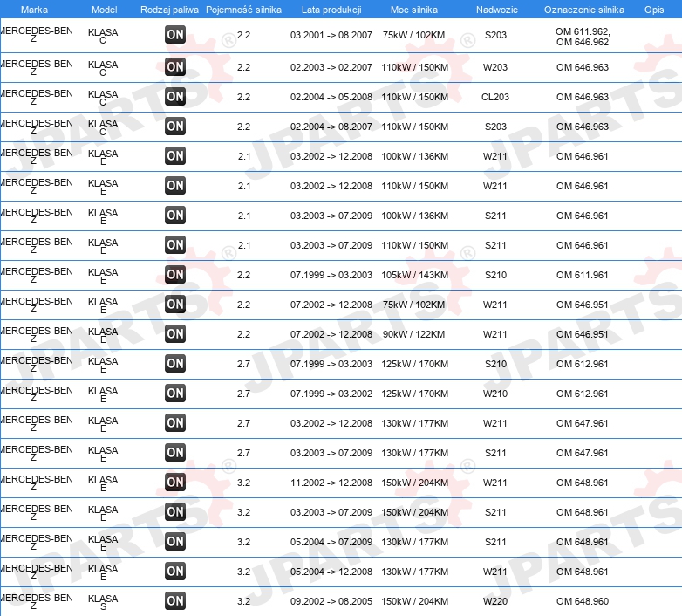
Task: Click the 02.2004 -> 05.2008 production years cell
Action: [x=331, y=97]
